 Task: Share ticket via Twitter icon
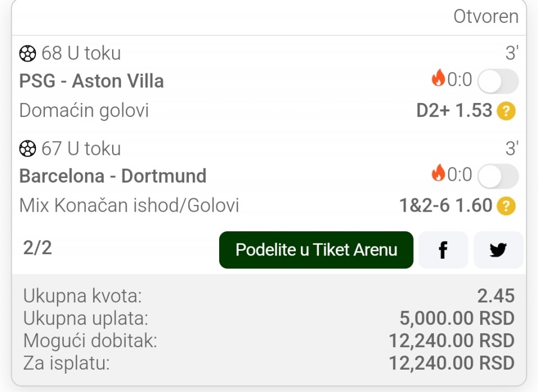click(x=498, y=250)
